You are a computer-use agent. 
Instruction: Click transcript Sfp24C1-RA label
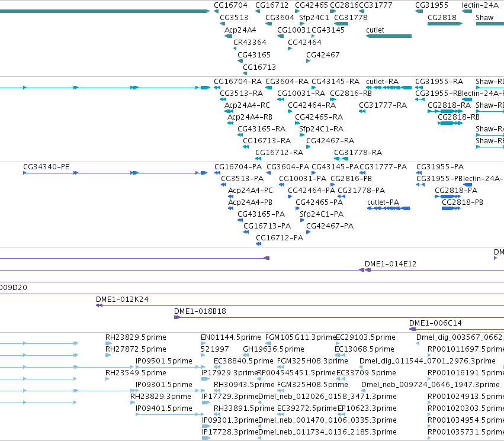tap(321, 129)
